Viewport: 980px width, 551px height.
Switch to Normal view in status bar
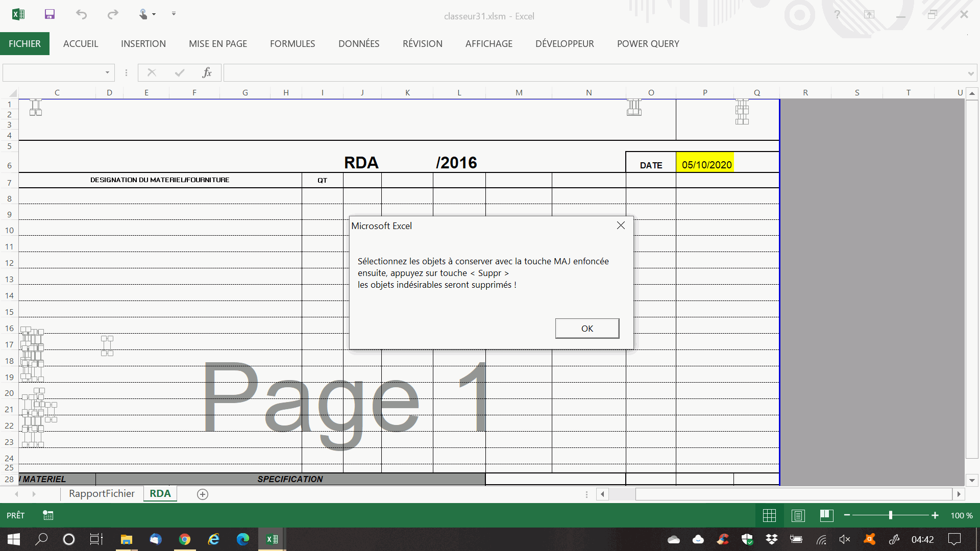click(x=769, y=515)
